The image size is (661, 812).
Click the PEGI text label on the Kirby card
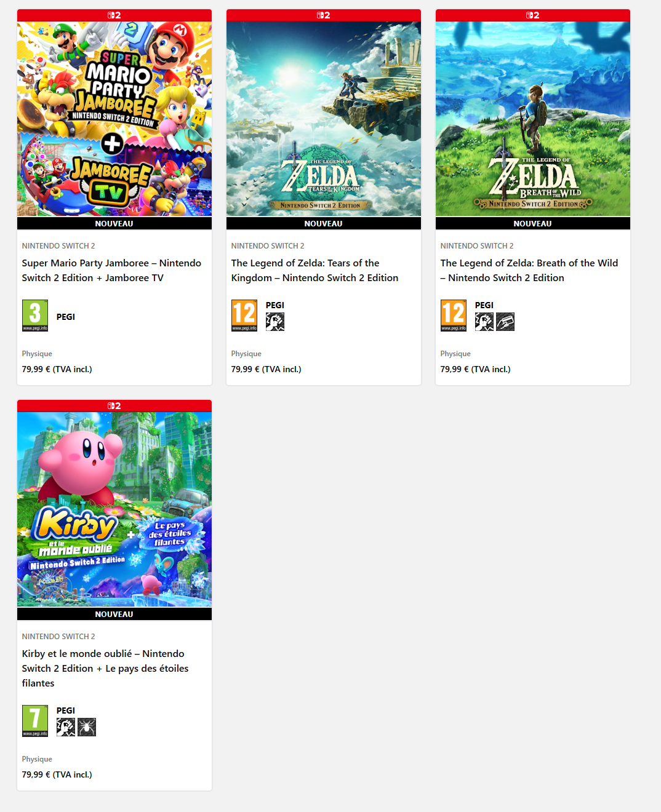pyautogui.click(x=66, y=710)
